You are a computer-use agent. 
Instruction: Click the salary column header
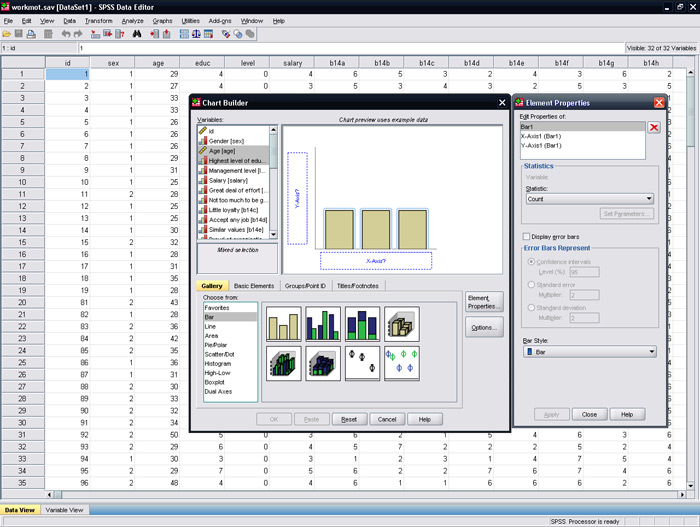(292, 63)
